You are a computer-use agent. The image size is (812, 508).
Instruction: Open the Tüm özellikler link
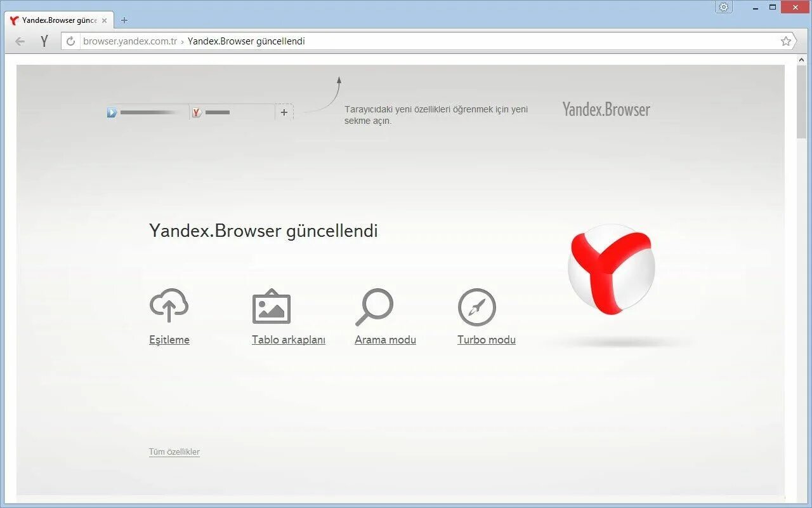[174, 452]
